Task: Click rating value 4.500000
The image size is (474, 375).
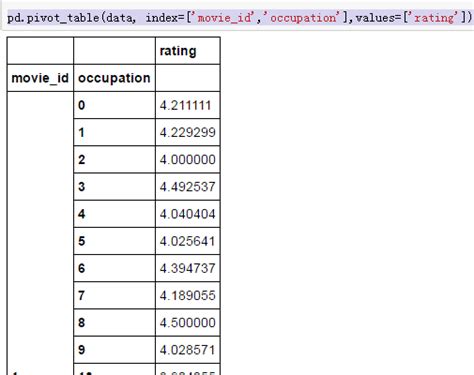Action: pos(188,323)
